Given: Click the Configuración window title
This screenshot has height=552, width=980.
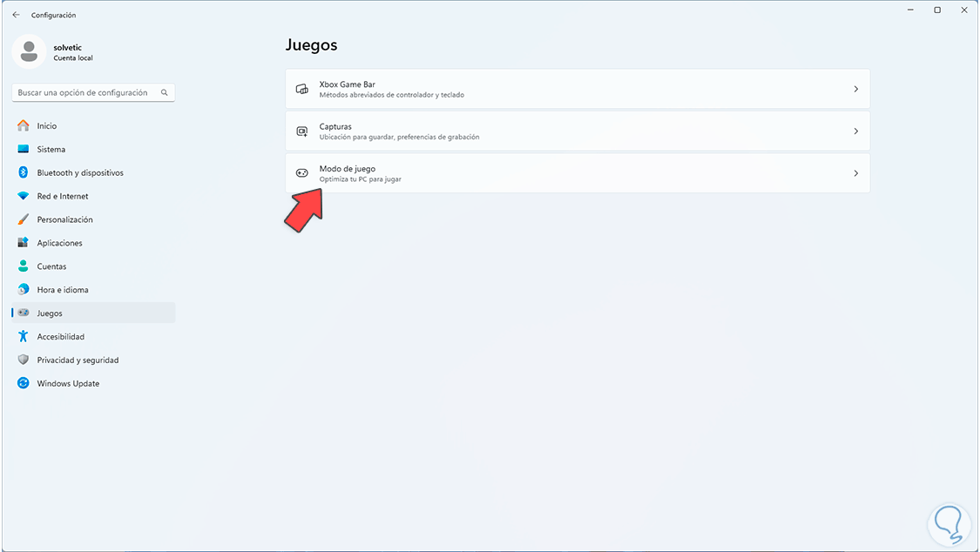Looking at the screenshot, I should (53, 15).
